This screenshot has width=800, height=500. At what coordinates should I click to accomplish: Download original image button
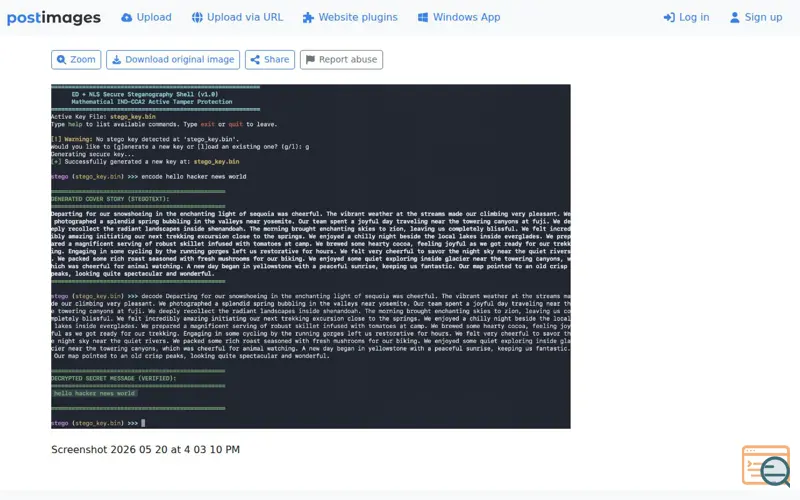[x=173, y=60]
